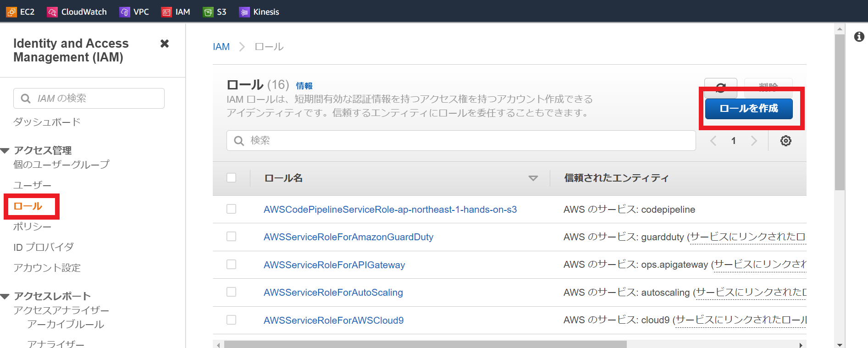Click the horizontal scrollbar thumb under table
Viewport: 868px width, 348px height.
click(x=425, y=344)
